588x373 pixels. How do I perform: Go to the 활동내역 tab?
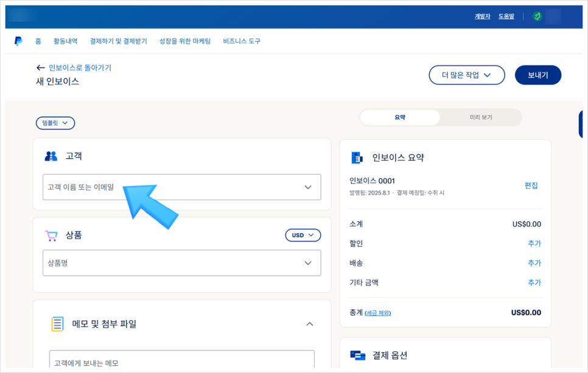click(x=65, y=41)
